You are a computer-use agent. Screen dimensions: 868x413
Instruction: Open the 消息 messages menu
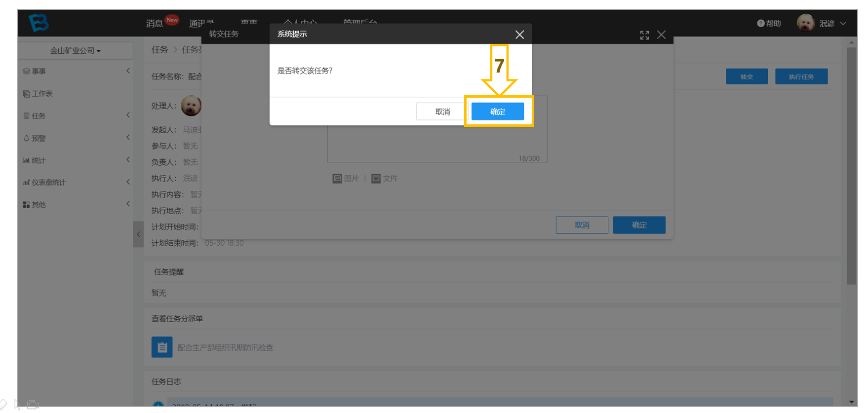click(154, 23)
